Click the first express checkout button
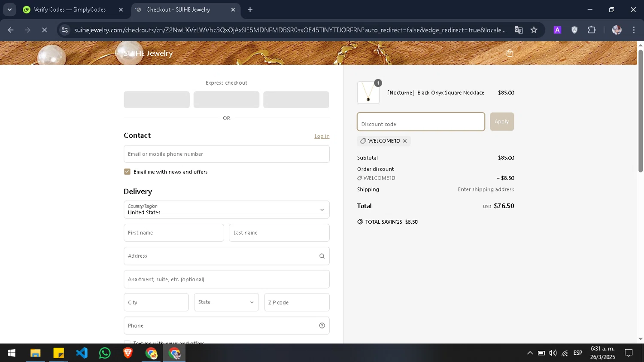Viewport: 644px width, 362px height. point(157,100)
